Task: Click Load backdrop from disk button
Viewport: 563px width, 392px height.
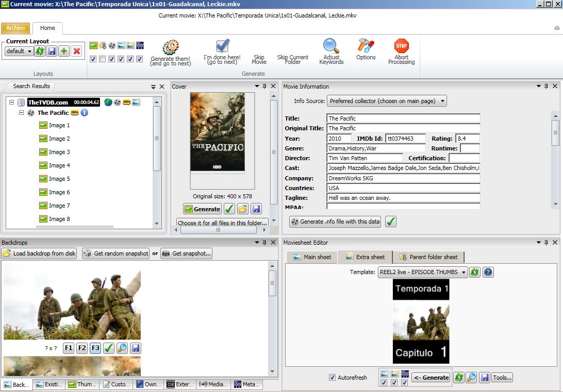Action: coord(40,253)
